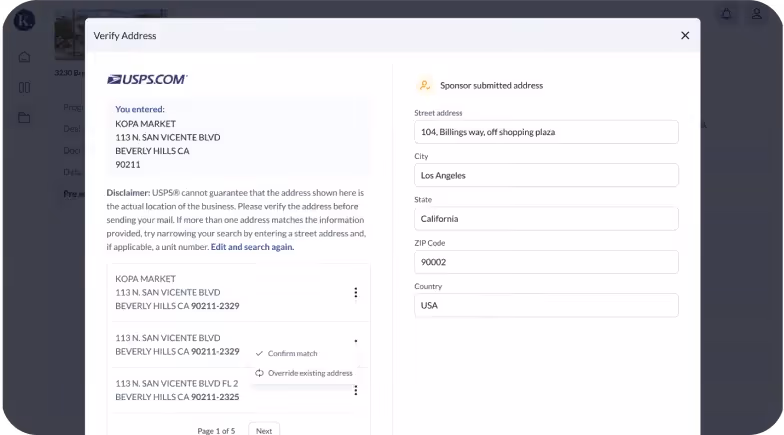Click the K logo in top-left corner
This screenshot has width=784, height=435.
(x=24, y=20)
